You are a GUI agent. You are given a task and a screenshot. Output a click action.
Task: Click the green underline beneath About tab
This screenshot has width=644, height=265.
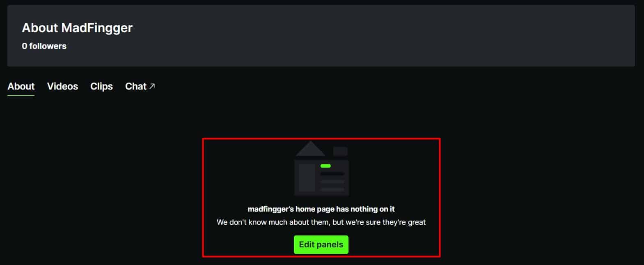coord(21,95)
